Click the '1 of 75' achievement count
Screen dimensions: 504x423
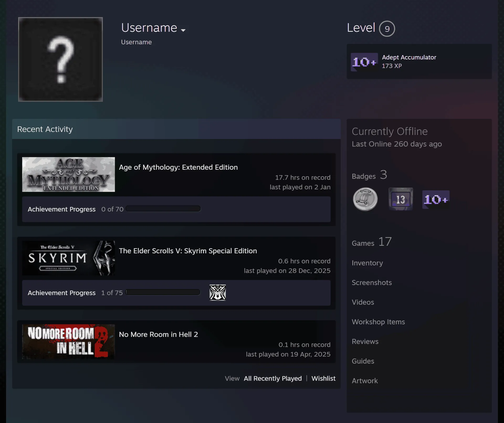(112, 293)
